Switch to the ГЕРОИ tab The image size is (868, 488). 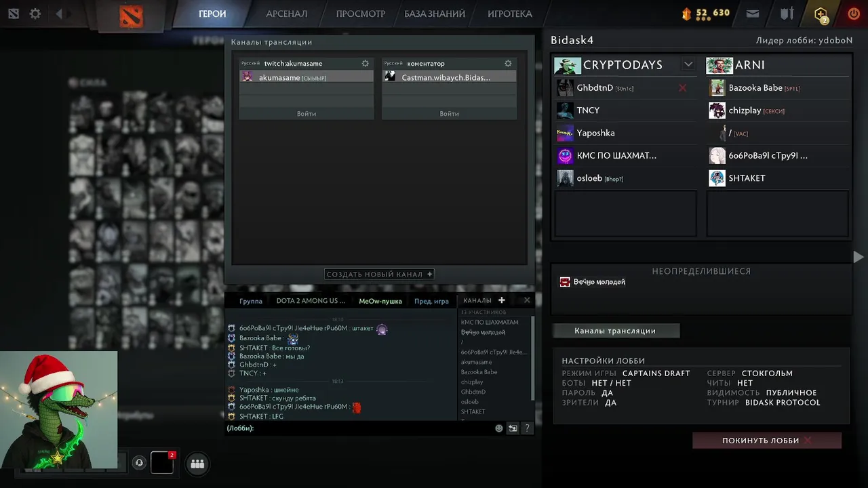(x=212, y=14)
